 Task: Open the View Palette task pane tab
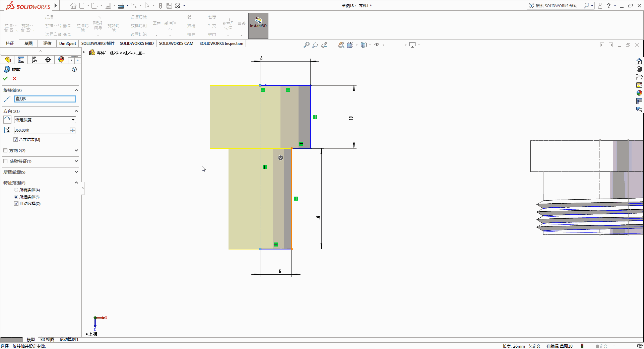639,85
